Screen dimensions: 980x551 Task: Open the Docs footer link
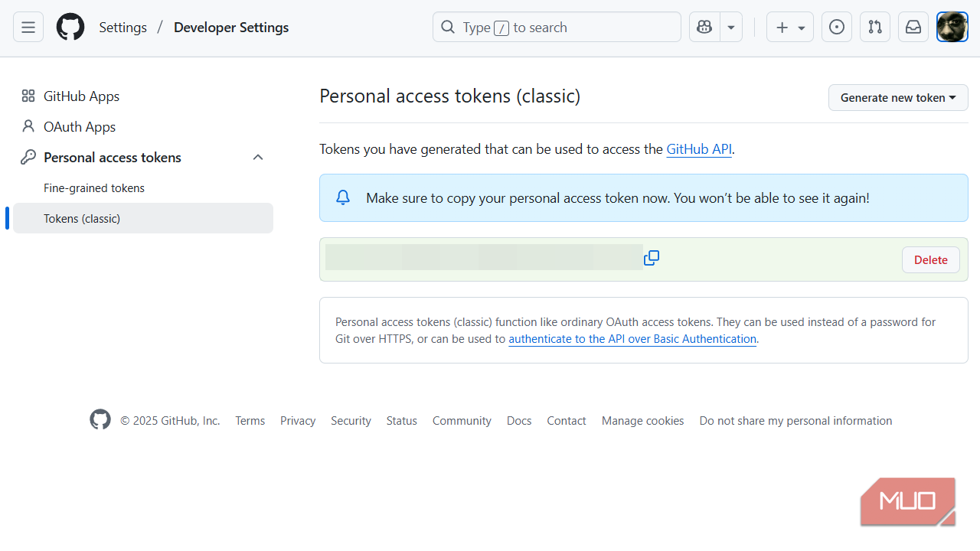coord(519,421)
